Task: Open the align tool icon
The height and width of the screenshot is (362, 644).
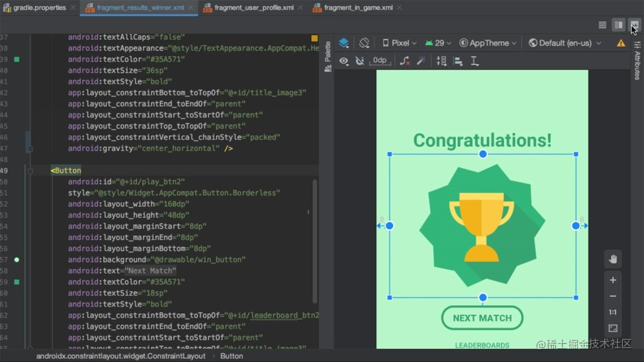Action: click(x=457, y=60)
